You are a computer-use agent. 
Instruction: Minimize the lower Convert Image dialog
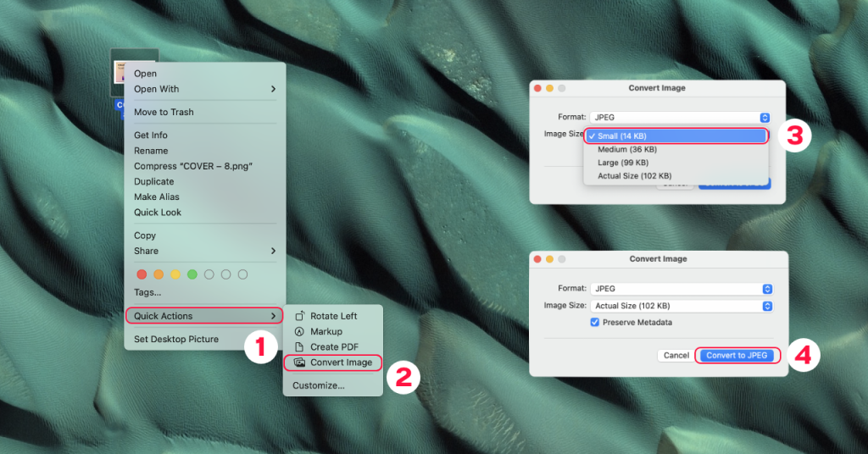[549, 259]
